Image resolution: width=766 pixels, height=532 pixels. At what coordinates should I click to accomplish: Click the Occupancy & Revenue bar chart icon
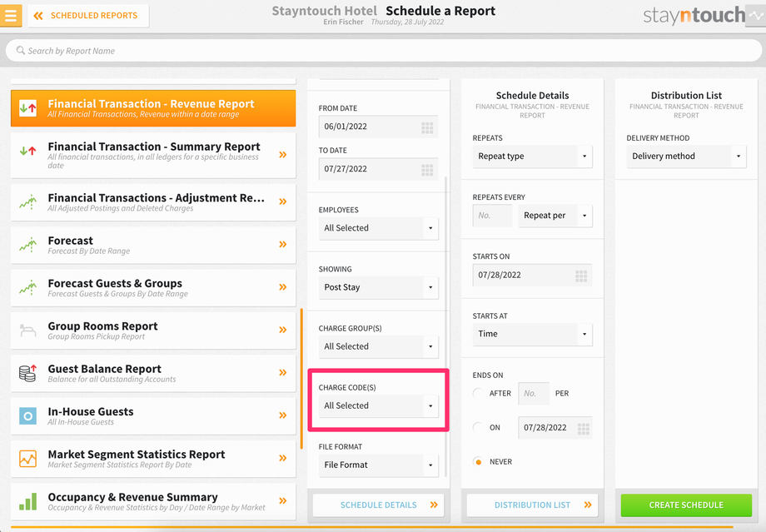(27, 502)
